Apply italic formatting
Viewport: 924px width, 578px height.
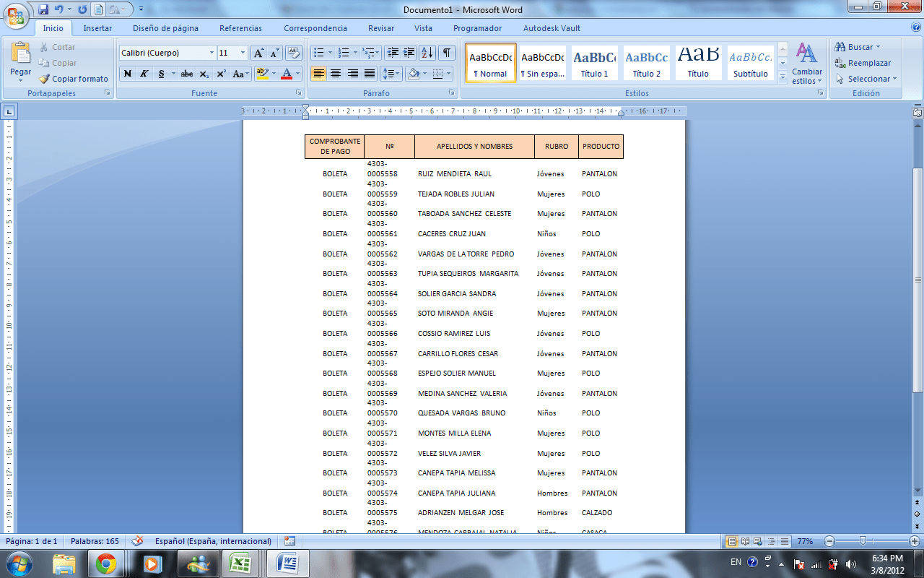pos(143,74)
